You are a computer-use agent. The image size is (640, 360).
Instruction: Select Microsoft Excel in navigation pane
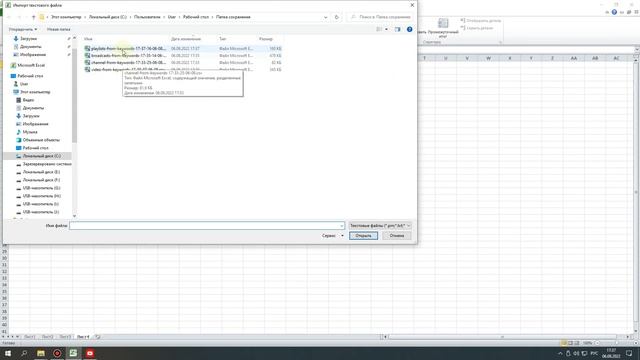coord(31,65)
